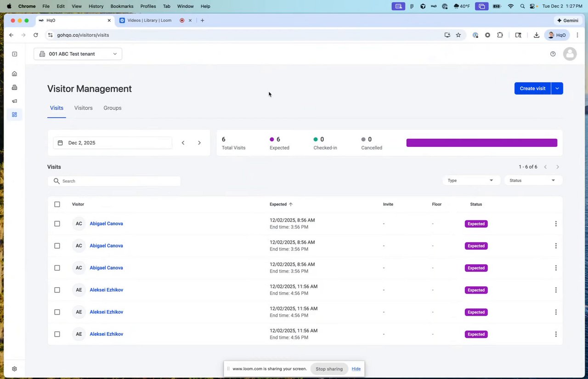Toggle the Expected column sort arrow

coord(291,204)
